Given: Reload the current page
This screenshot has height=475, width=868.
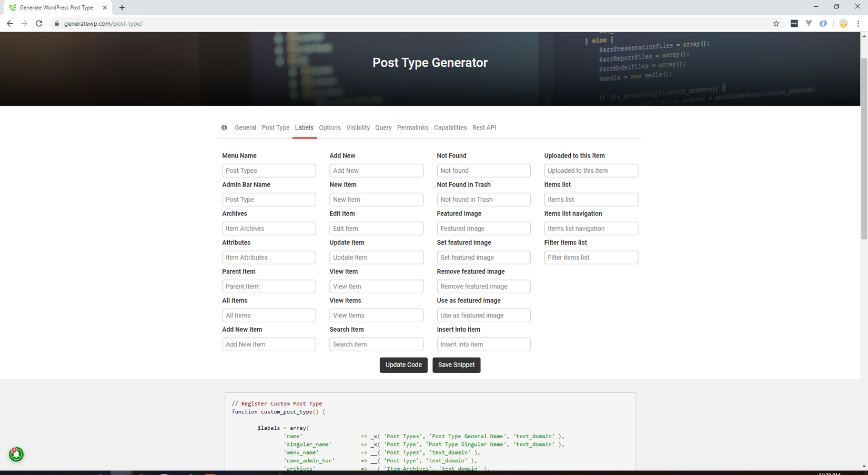Looking at the screenshot, I should [39, 23].
